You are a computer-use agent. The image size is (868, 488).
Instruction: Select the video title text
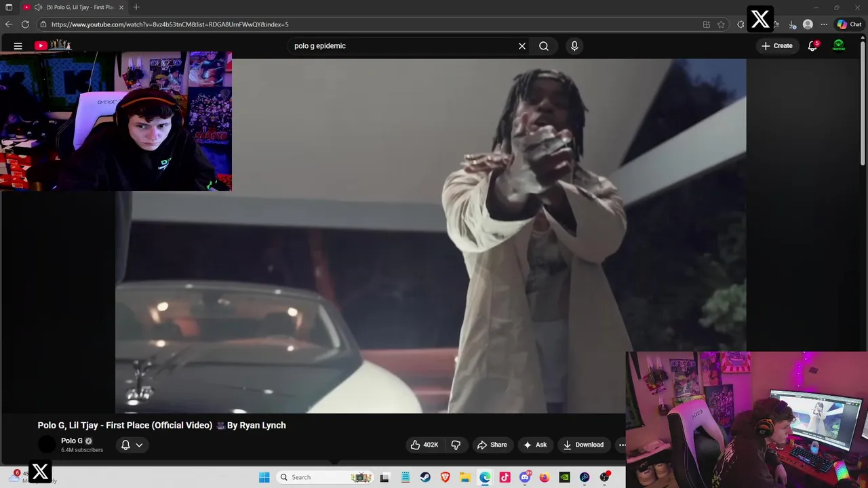coord(161,425)
